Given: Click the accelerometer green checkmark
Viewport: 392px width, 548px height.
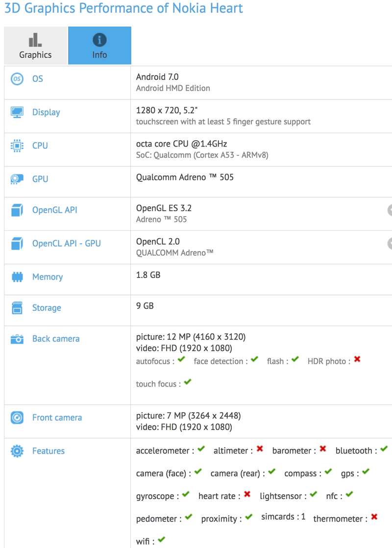Looking at the screenshot, I should [x=201, y=449].
